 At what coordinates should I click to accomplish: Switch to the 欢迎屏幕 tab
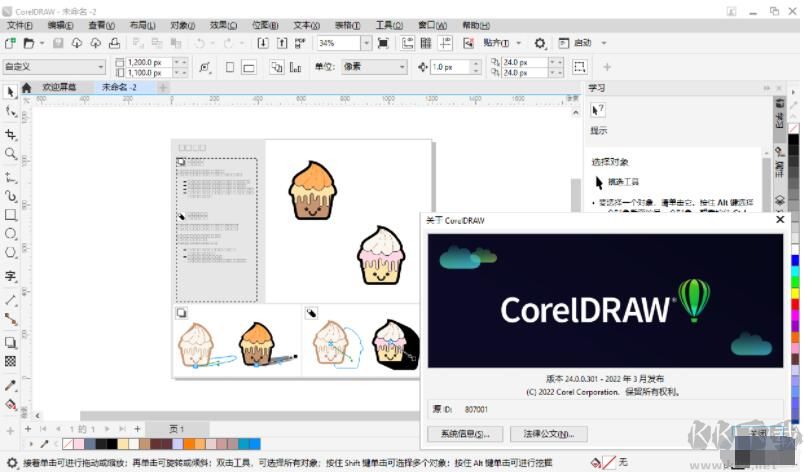pyautogui.click(x=58, y=88)
